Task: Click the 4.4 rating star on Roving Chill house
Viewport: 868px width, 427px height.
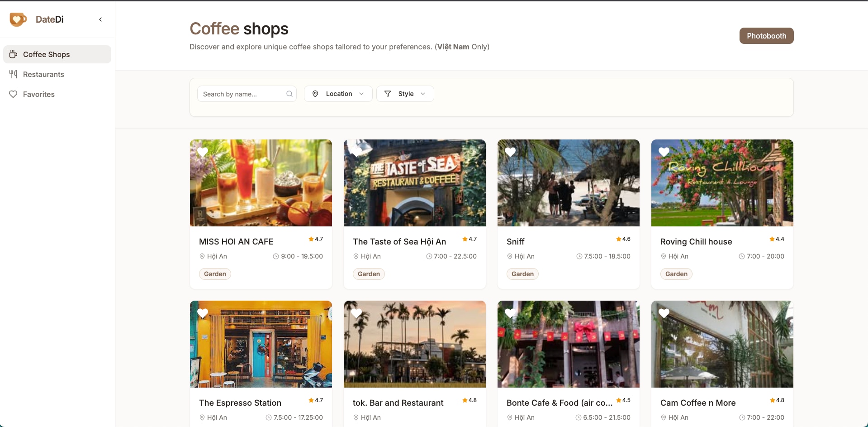Action: [x=772, y=239]
